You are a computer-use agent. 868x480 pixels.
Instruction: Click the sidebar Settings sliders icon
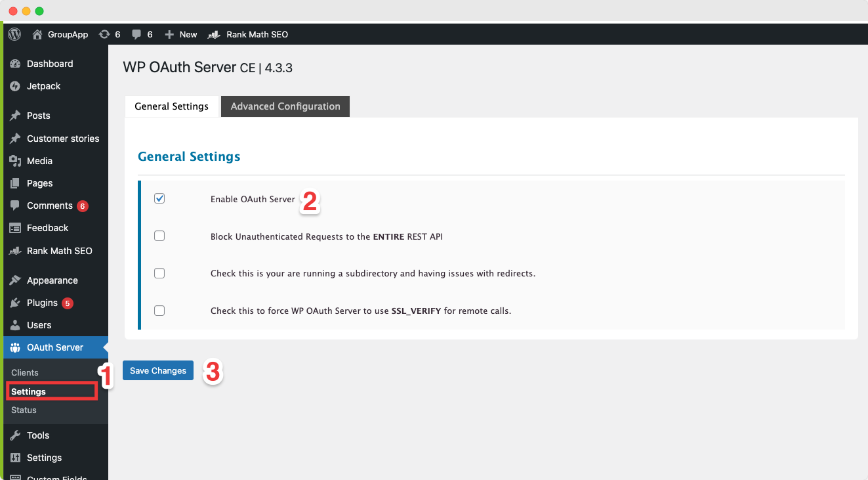(x=15, y=458)
